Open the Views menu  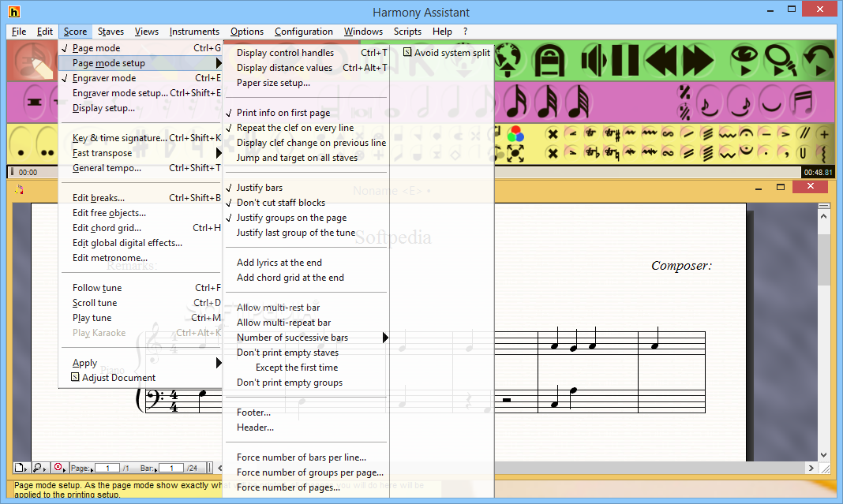(146, 32)
